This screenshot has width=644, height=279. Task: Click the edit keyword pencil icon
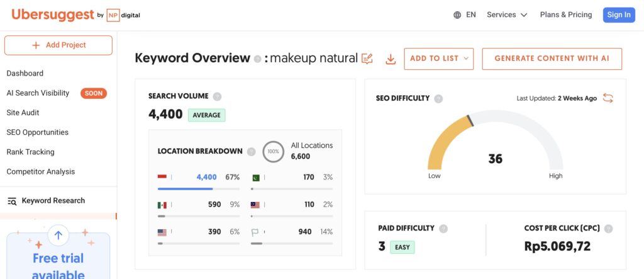pyautogui.click(x=367, y=59)
